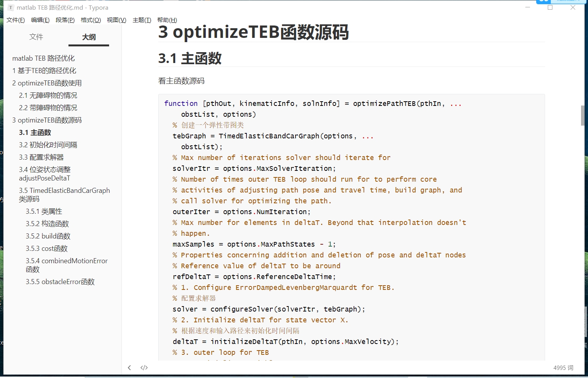Click code line 'maxSamples = options.MaxPathStates - 1;'
The image size is (588, 378).
254,244
